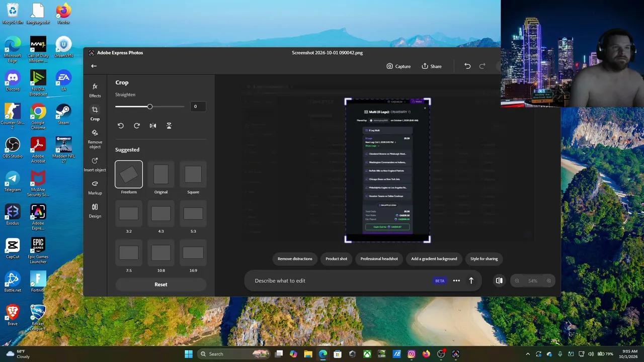Open the Effects tool in sidebar
The width and height of the screenshot is (644, 362).
coord(95,90)
